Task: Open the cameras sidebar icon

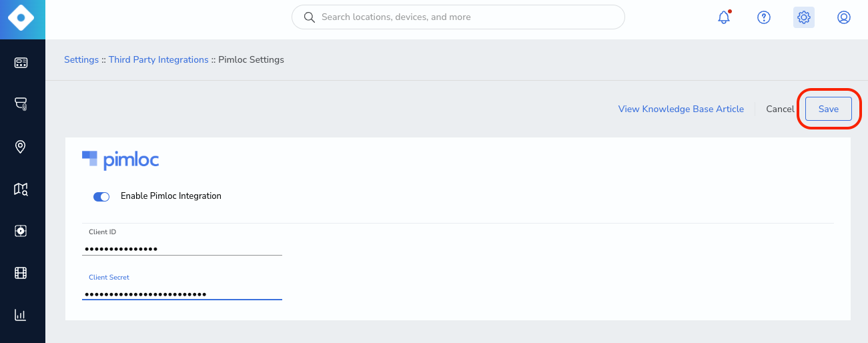Action: click(21, 104)
